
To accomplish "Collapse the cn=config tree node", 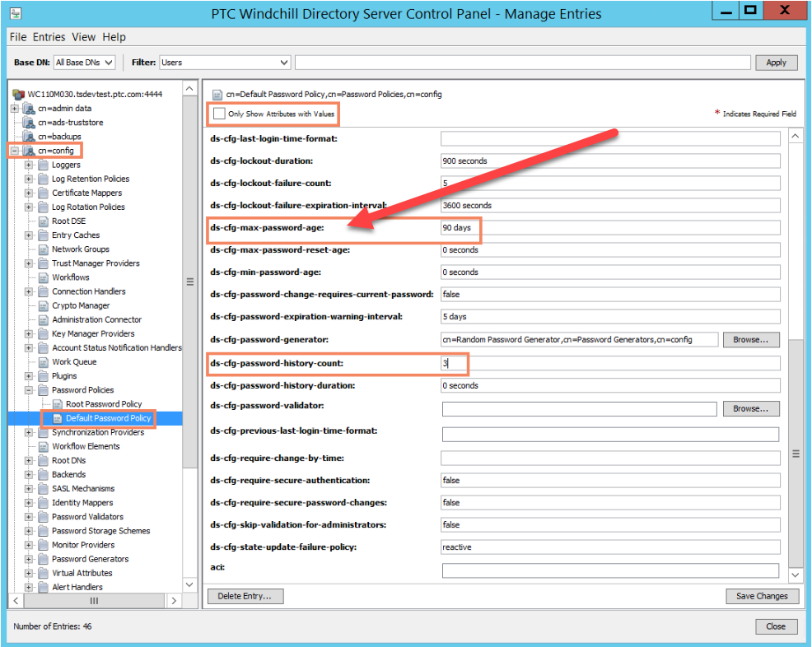I will tap(13, 150).
